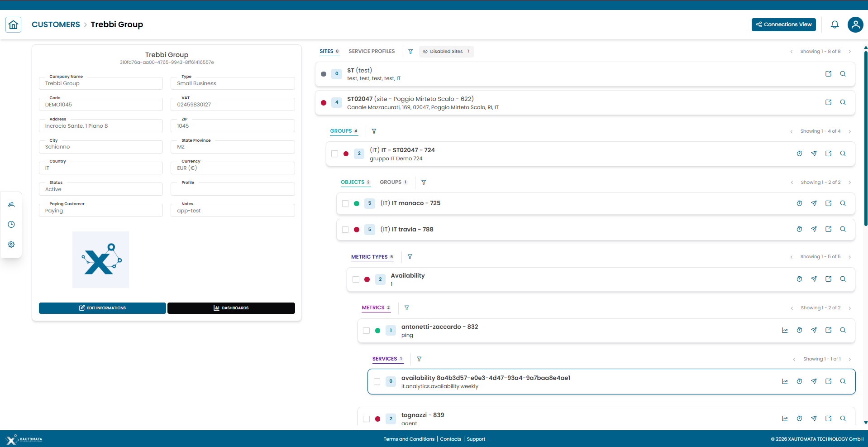Select the checkbox for IT travia - 788
Image resolution: width=868 pixels, height=447 pixels.
coord(345,230)
